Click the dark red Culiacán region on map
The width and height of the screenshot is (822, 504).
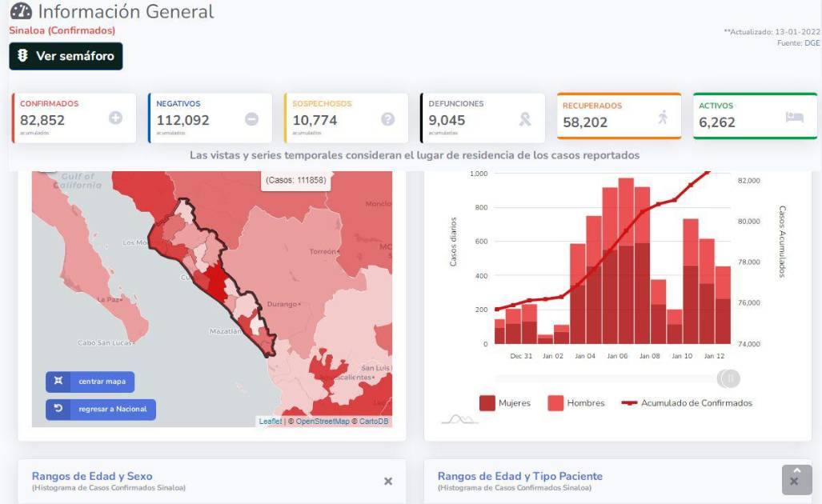214,283
